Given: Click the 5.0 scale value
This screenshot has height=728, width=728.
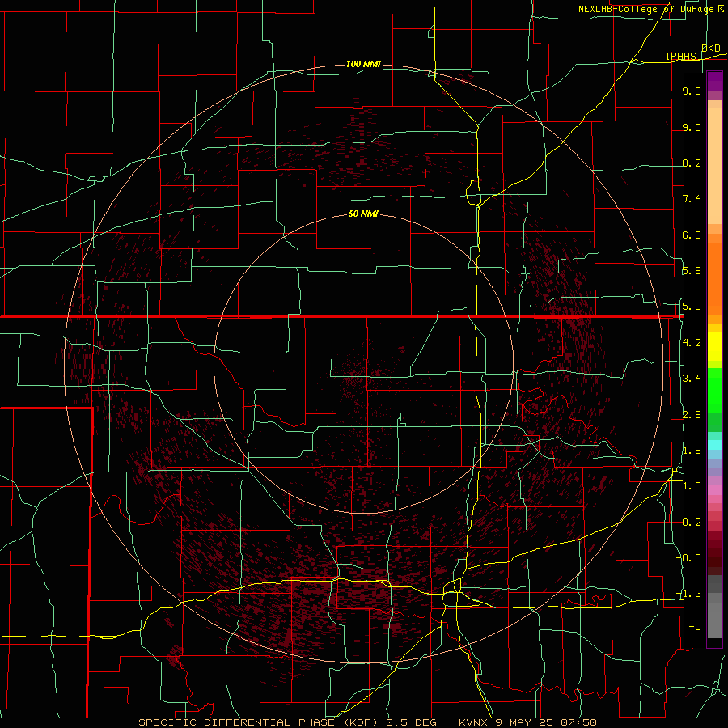Looking at the screenshot, I should coord(692,307).
